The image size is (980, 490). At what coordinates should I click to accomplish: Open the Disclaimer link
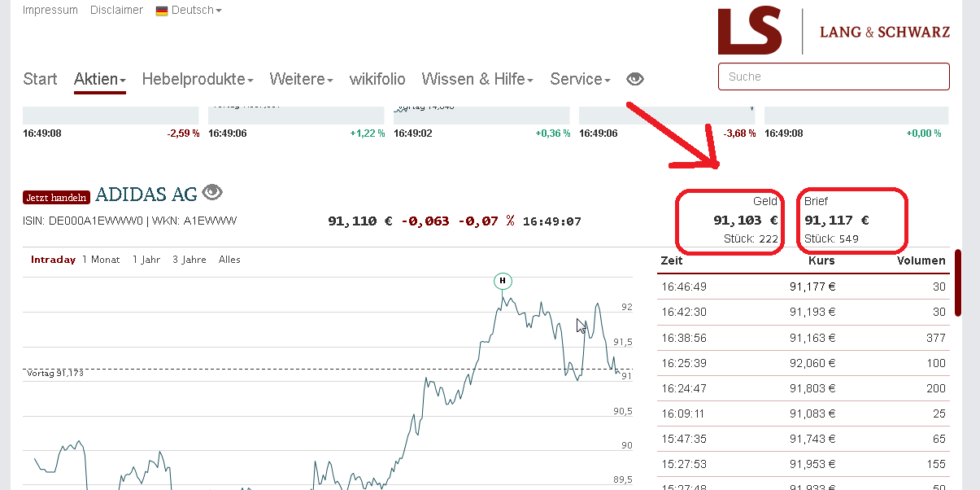tap(116, 10)
